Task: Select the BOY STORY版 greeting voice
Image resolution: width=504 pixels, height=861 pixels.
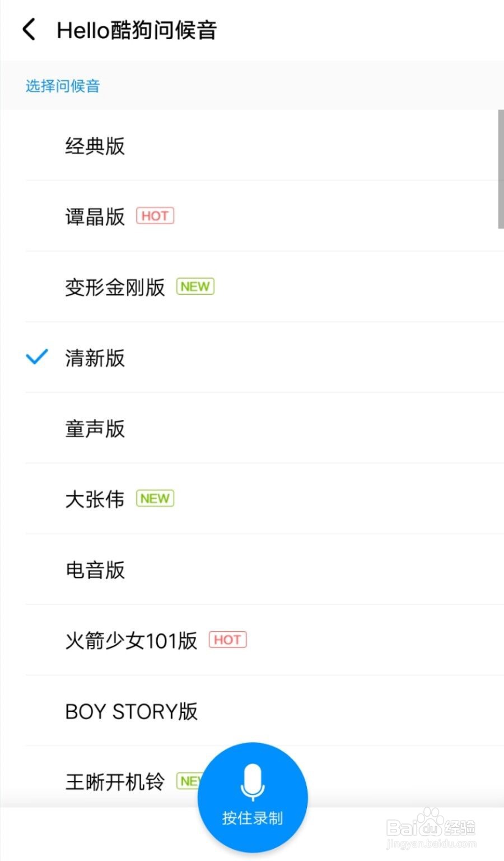Action: point(132,711)
